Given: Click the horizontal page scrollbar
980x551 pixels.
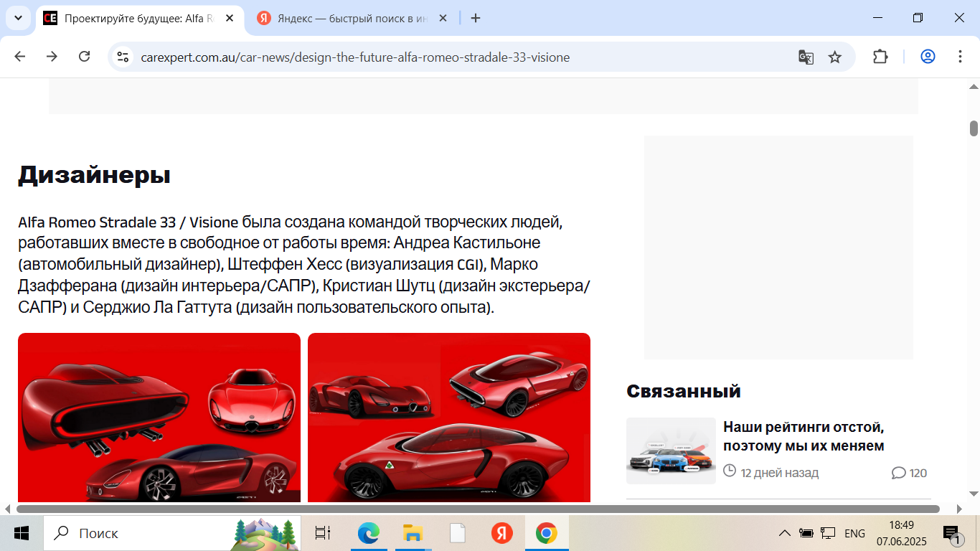Looking at the screenshot, I should click(x=477, y=509).
